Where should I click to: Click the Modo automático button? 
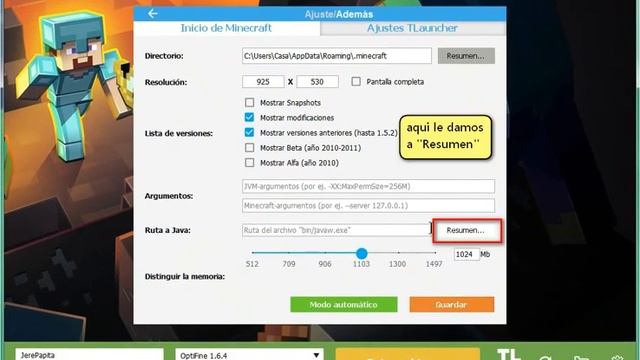(344, 304)
